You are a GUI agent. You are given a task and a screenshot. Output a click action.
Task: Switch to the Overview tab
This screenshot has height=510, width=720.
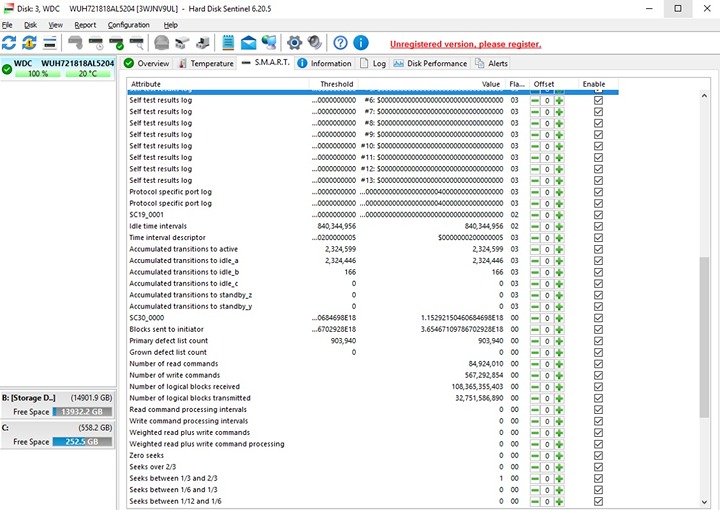point(147,63)
